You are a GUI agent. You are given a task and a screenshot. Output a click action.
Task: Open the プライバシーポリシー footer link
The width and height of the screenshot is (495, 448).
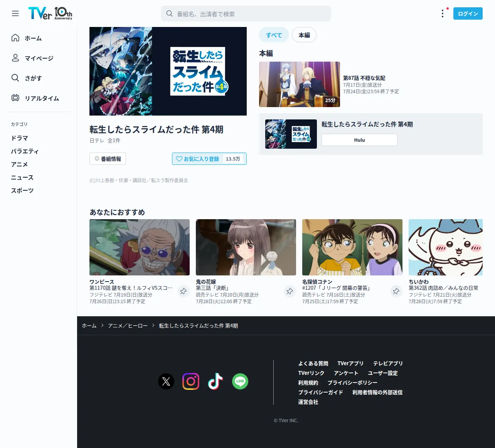click(x=352, y=383)
